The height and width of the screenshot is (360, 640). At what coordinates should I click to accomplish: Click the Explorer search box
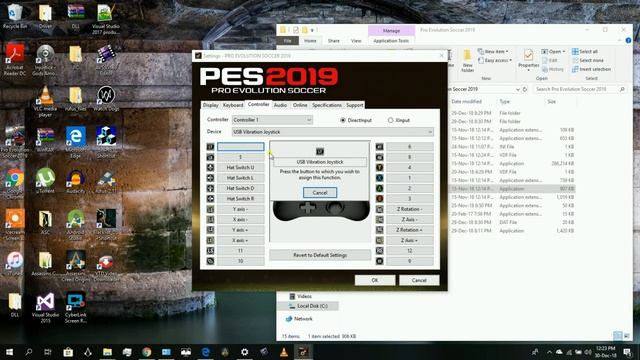(580, 89)
